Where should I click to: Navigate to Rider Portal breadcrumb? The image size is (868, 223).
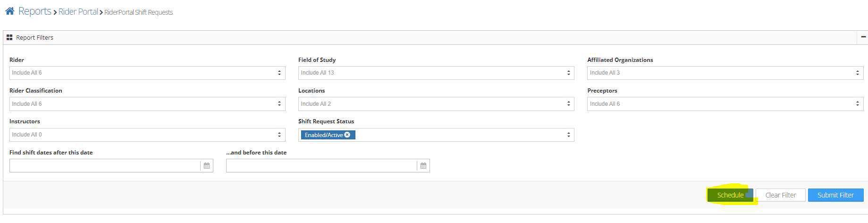[78, 12]
